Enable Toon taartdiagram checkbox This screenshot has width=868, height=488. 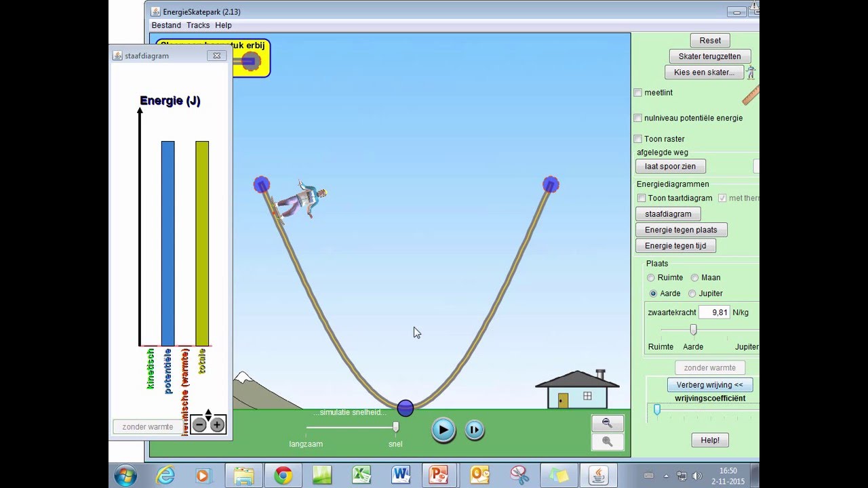pos(642,198)
